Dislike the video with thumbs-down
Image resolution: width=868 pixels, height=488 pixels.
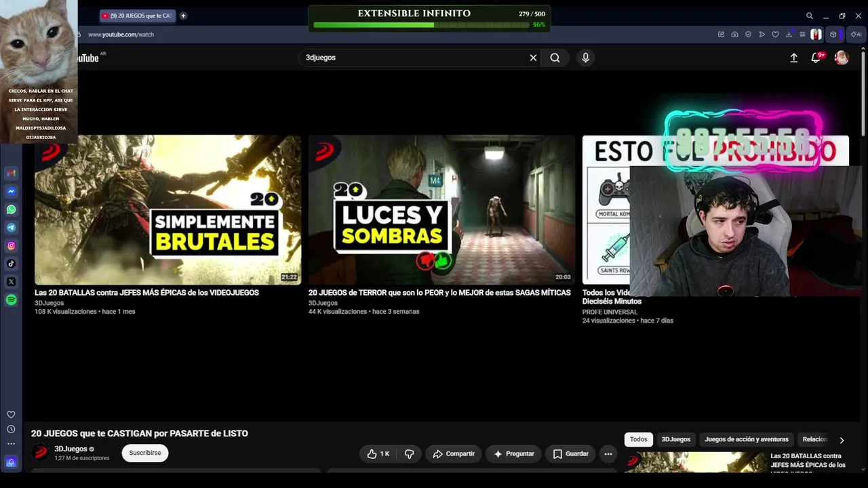(410, 454)
